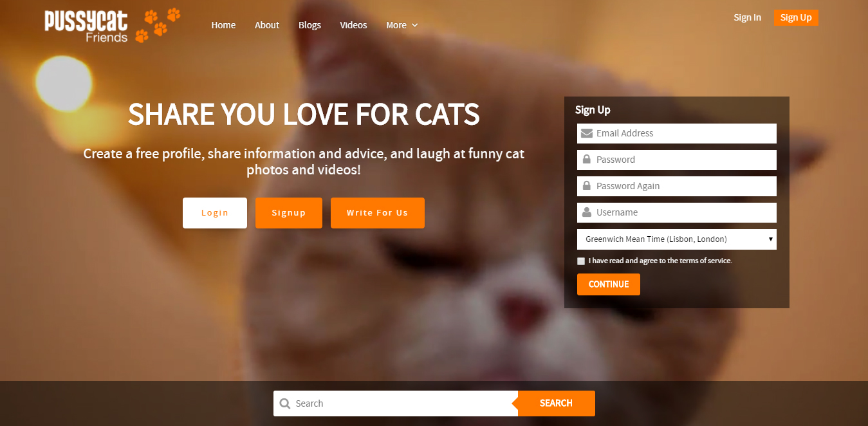Screen dimensions: 868x426
Task: Click the magnifier icon in the search bar
Action: pyautogui.click(x=285, y=403)
